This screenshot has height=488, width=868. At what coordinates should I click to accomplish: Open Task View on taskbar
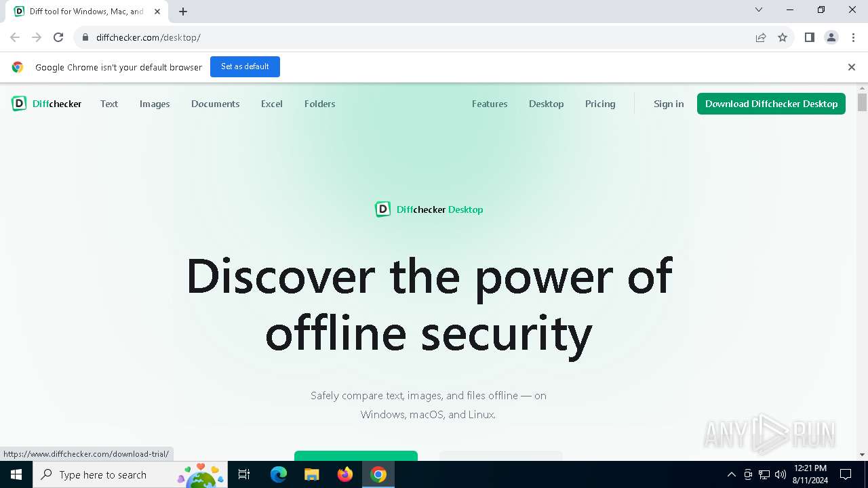tap(244, 474)
